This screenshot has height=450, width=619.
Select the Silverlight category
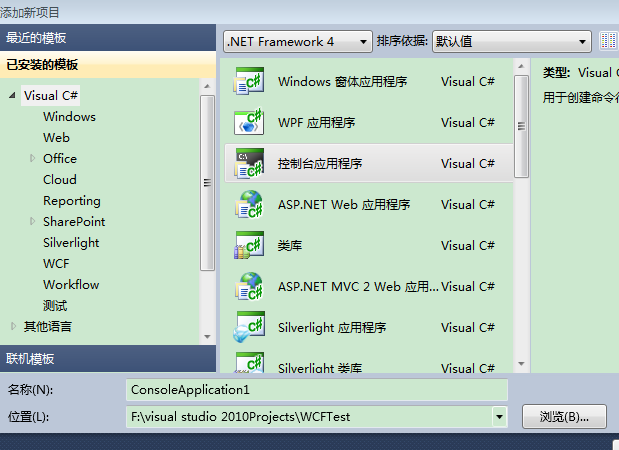[x=71, y=242]
